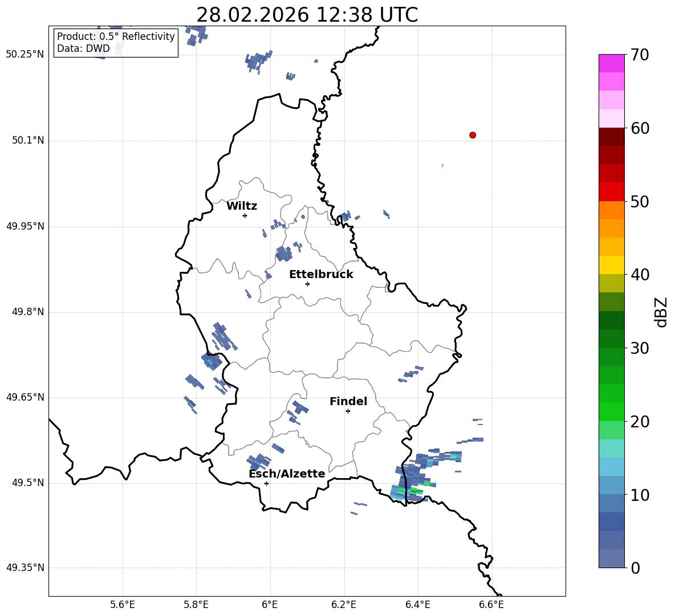Click the 6.4°E longitude label
This screenshot has width=675, height=616.
pos(417,605)
